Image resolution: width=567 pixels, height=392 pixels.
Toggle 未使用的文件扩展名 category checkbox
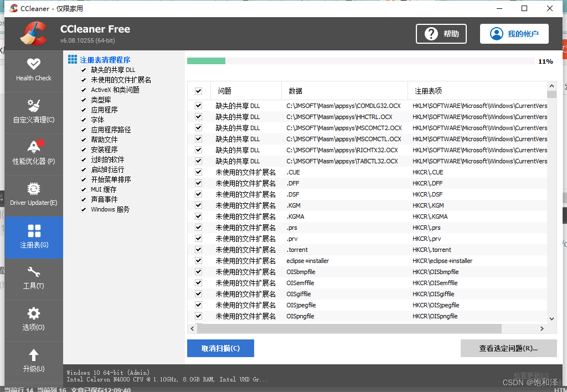pyautogui.click(x=84, y=80)
